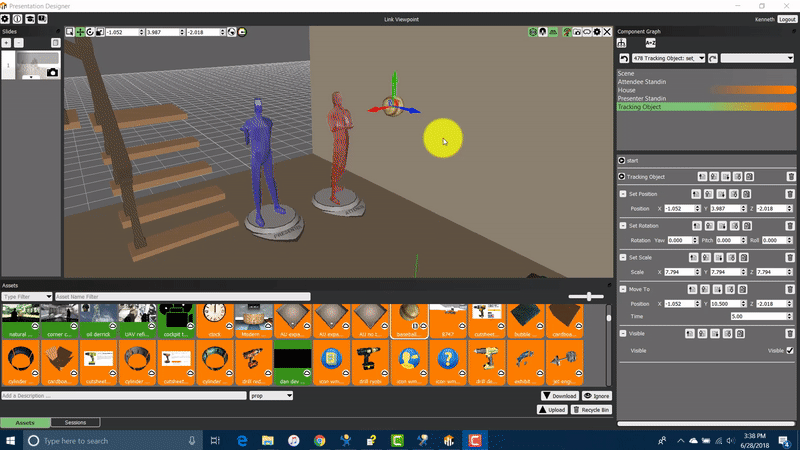Screen dimensions: 800x450
Task: Select Attendee Standin in component list
Action: point(706,82)
